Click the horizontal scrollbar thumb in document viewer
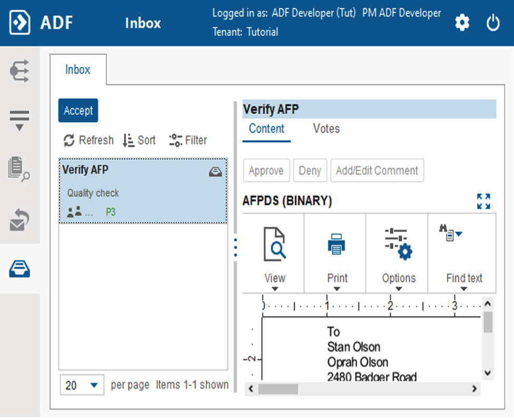Image resolution: width=514 pixels, height=420 pixels. click(x=278, y=389)
